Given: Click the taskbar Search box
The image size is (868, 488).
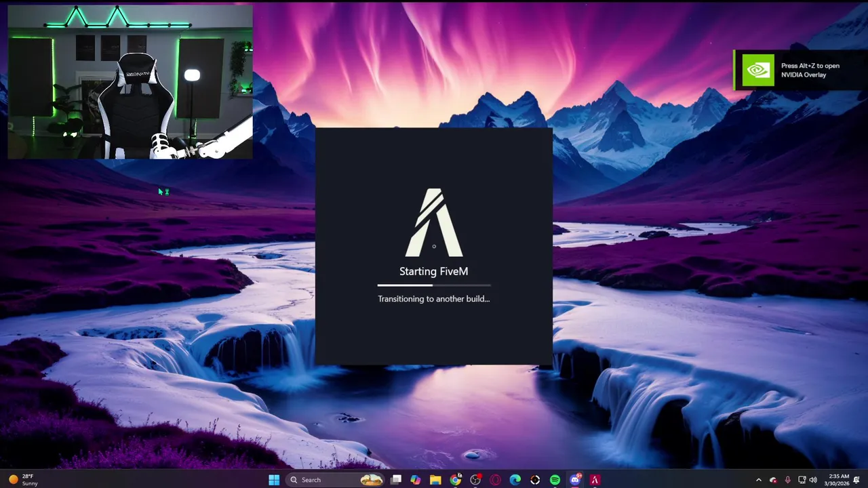Looking at the screenshot, I should (335, 480).
